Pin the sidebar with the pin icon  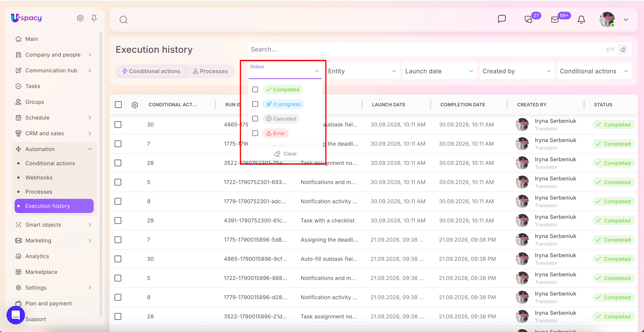pyautogui.click(x=94, y=18)
